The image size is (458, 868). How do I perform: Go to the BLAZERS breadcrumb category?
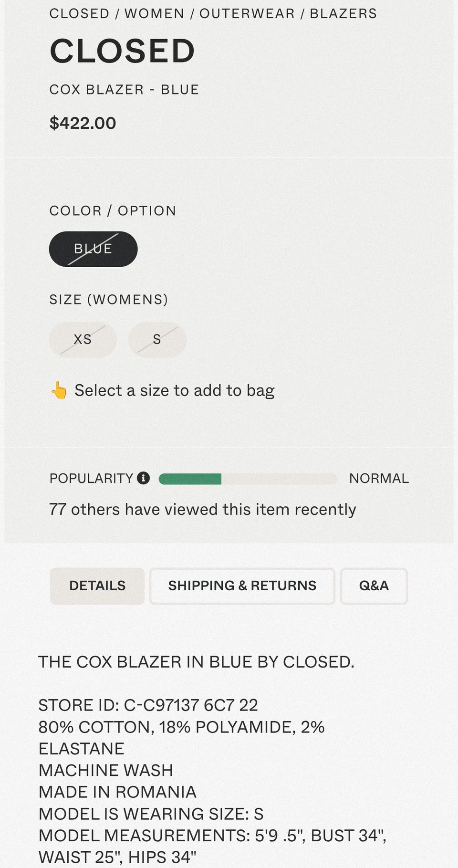pos(343,13)
